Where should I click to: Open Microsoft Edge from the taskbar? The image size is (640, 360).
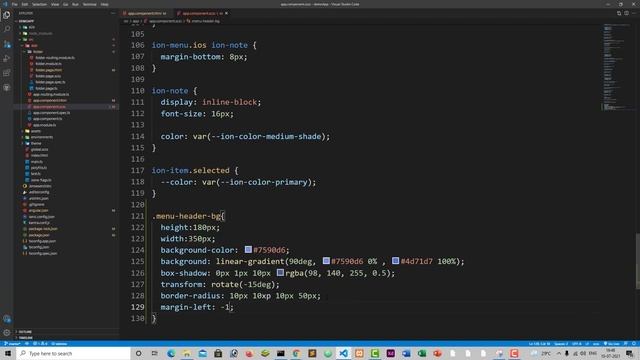171,353
